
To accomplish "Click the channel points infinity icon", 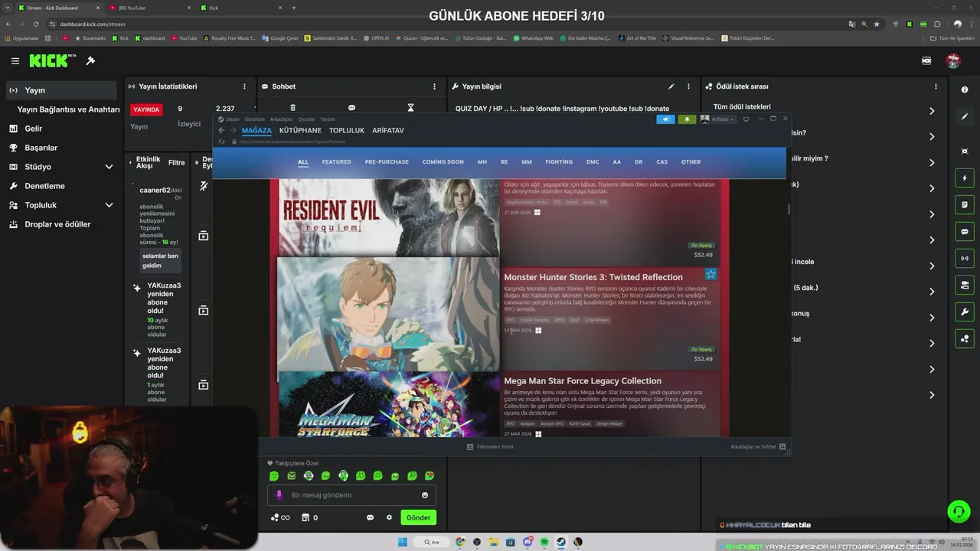I will (x=280, y=517).
